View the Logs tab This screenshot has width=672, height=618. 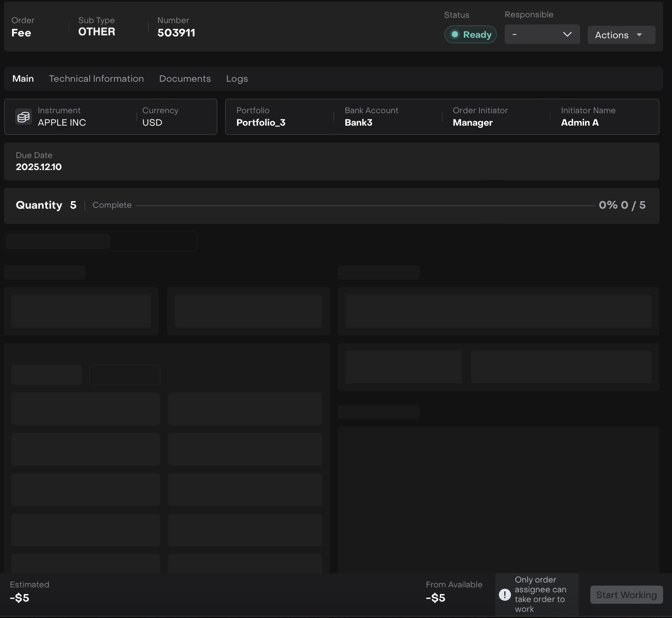click(237, 79)
